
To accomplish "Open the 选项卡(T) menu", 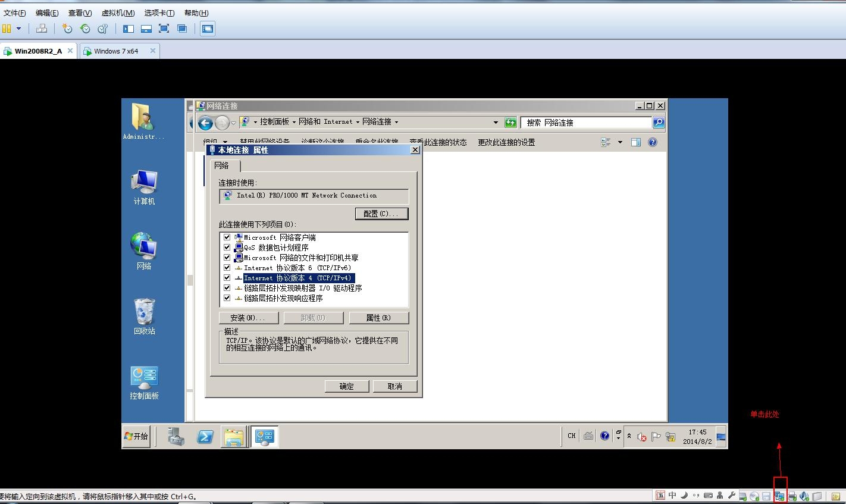I will pyautogui.click(x=159, y=12).
